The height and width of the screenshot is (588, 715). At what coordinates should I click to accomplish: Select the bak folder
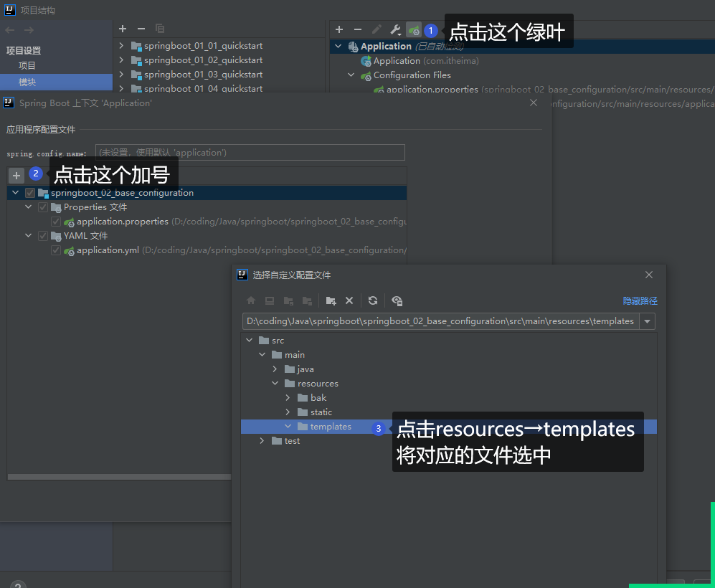click(318, 398)
